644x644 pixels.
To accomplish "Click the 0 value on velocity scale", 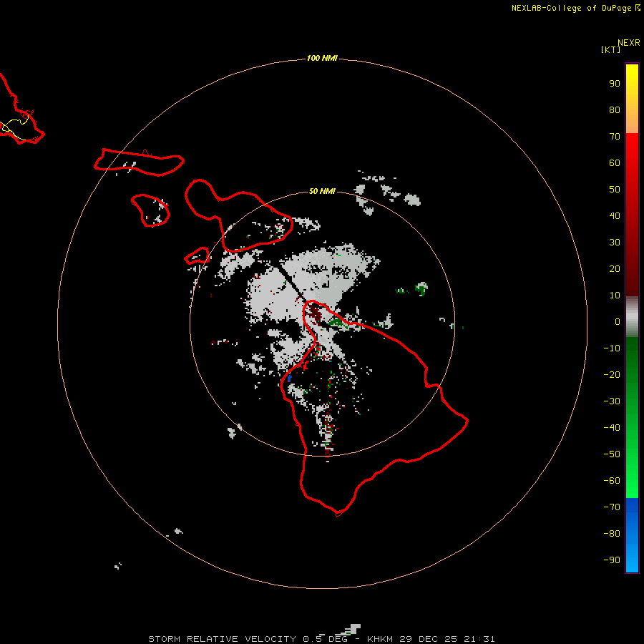I will click(618, 322).
